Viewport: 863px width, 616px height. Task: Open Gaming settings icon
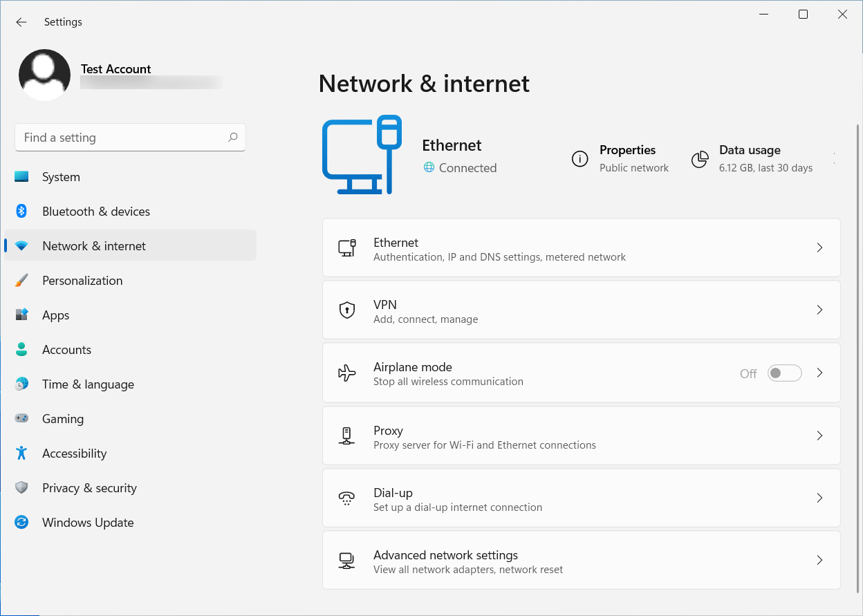tap(21, 418)
